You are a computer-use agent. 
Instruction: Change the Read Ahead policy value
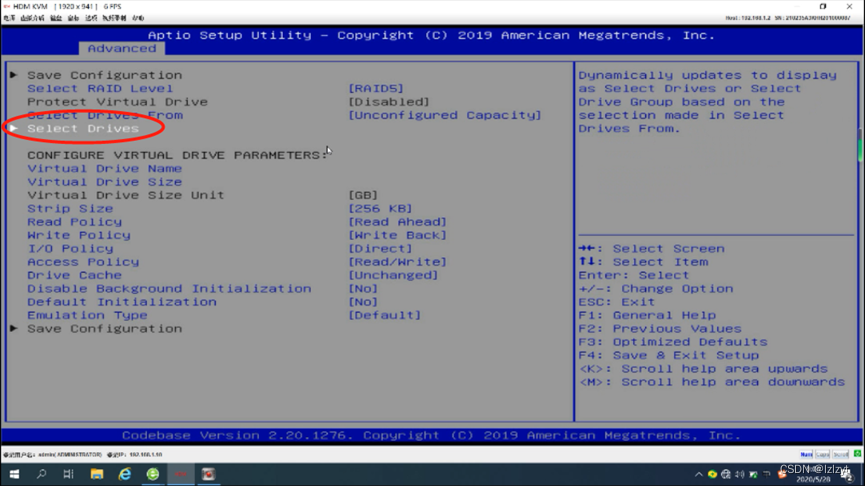point(397,222)
